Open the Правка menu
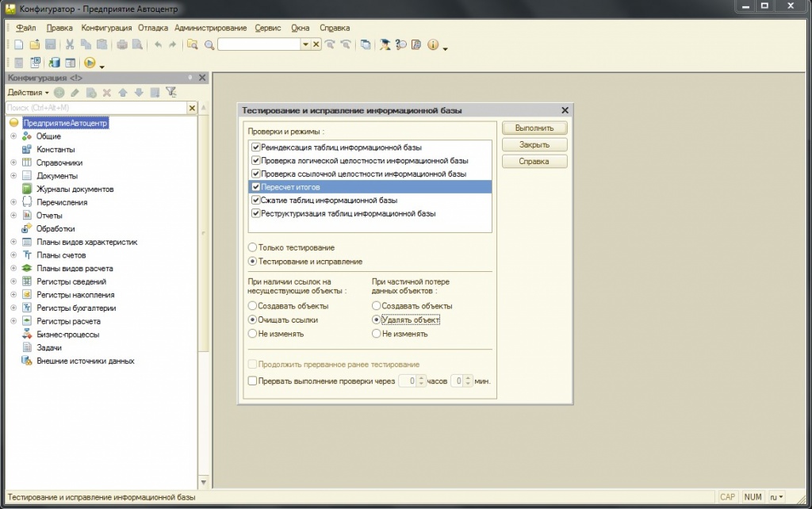The height and width of the screenshot is (509, 812). pyautogui.click(x=59, y=28)
